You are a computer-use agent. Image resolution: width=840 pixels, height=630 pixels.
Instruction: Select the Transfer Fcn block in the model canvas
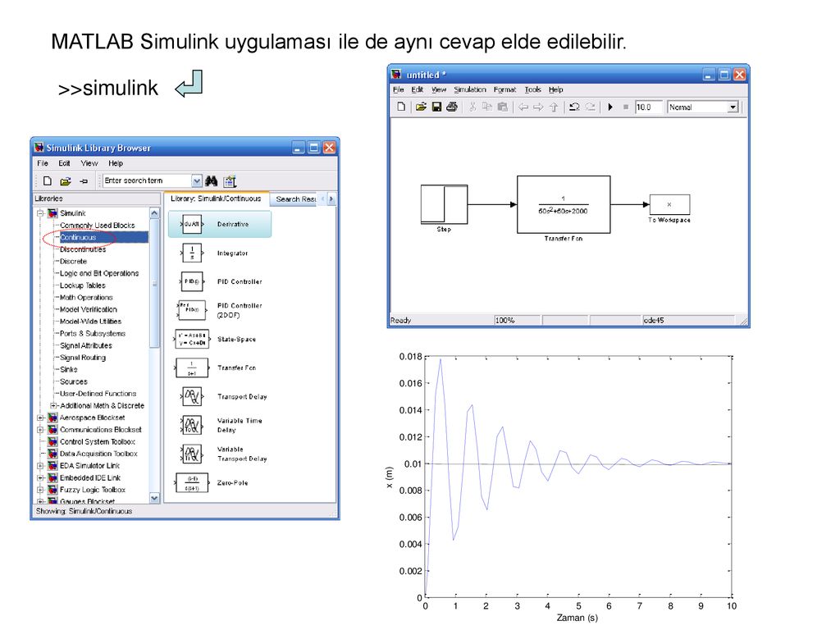[563, 204]
